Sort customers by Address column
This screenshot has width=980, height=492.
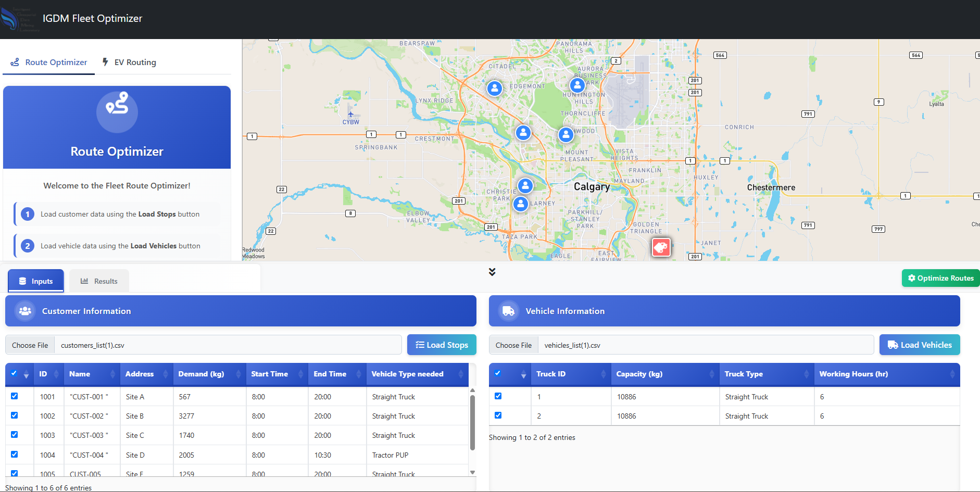146,374
